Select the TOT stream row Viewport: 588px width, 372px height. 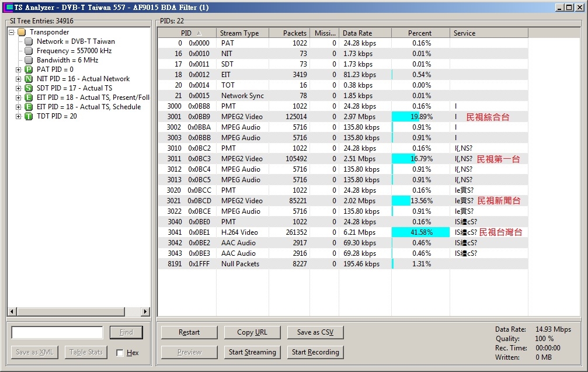pos(343,85)
